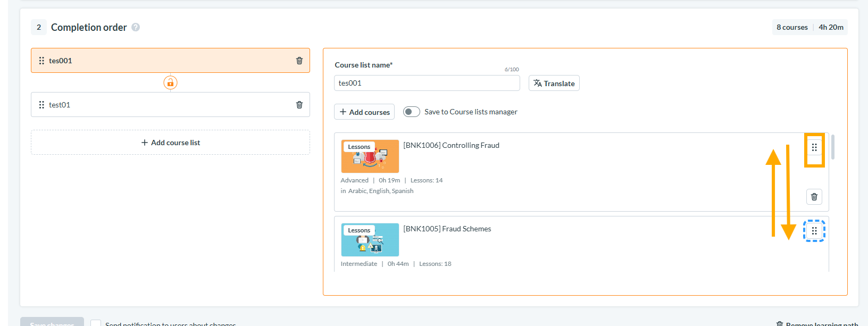The image size is (868, 326).
Task: Click "in Arabic, English, Spanish" languages text
Action: tap(377, 191)
